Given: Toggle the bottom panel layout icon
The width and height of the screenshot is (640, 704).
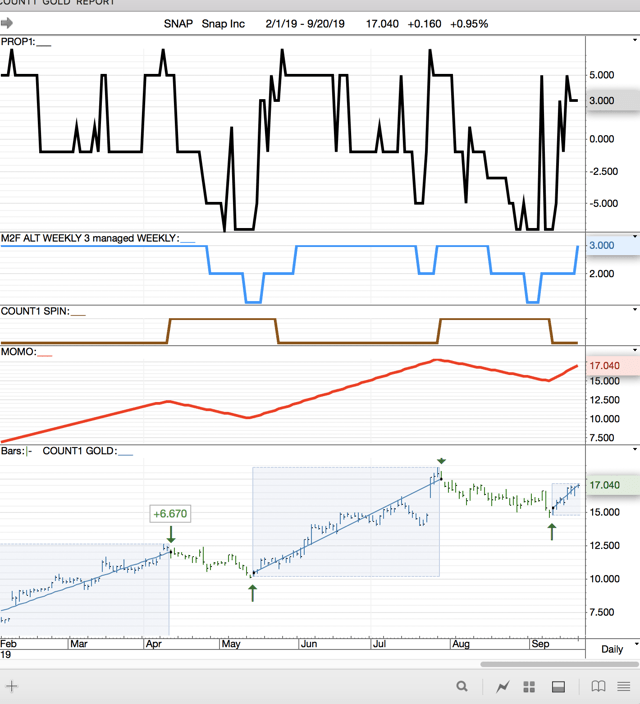Looking at the screenshot, I should (x=558, y=686).
